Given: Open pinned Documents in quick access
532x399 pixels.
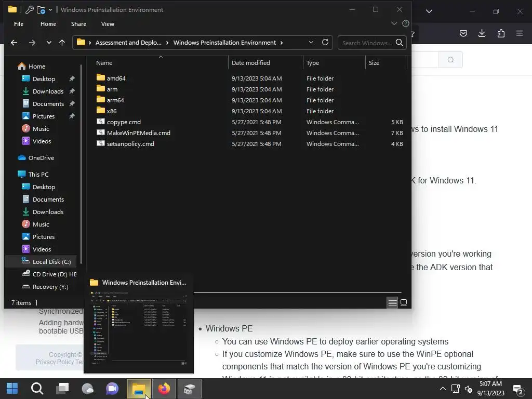Looking at the screenshot, I should [48, 104].
